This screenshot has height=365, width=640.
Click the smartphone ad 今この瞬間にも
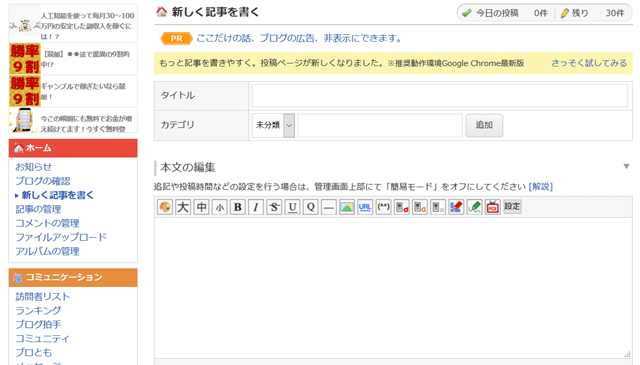point(73,120)
